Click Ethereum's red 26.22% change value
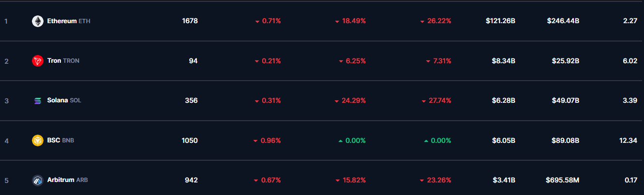The height and width of the screenshot is (195, 644). coord(435,21)
